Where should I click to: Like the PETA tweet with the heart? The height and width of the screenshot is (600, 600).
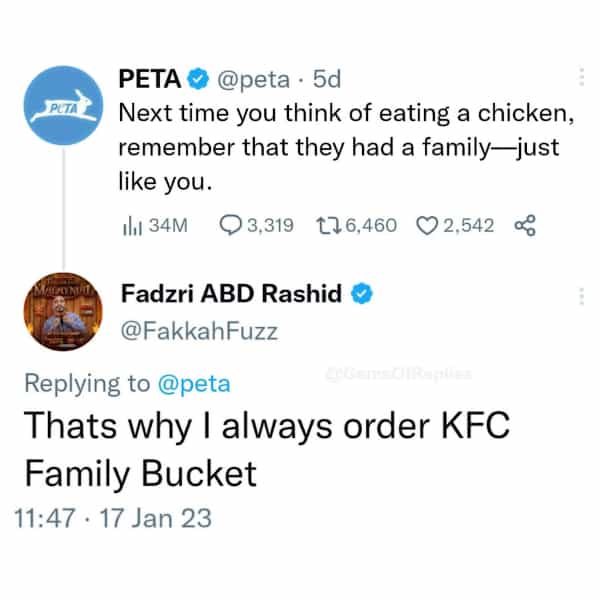pyautogui.click(x=426, y=226)
